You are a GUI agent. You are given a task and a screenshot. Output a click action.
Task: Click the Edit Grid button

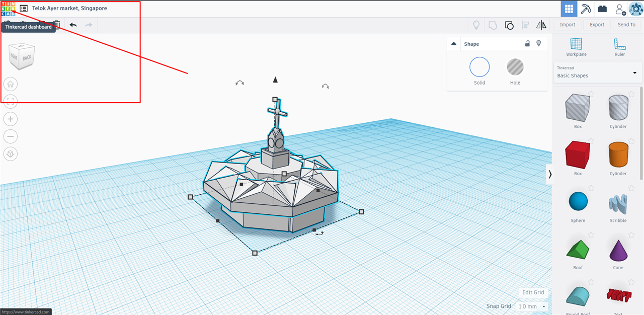click(x=533, y=292)
